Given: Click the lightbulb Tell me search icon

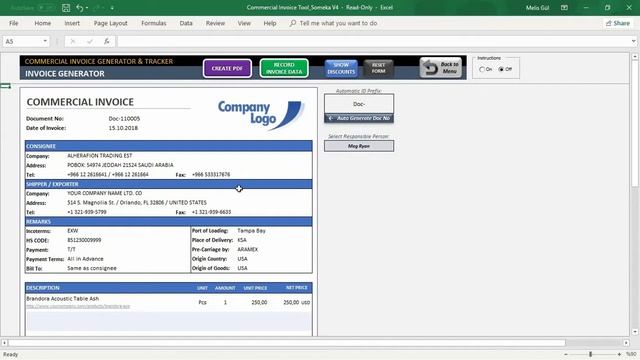Looking at the screenshot, I should (293, 23).
